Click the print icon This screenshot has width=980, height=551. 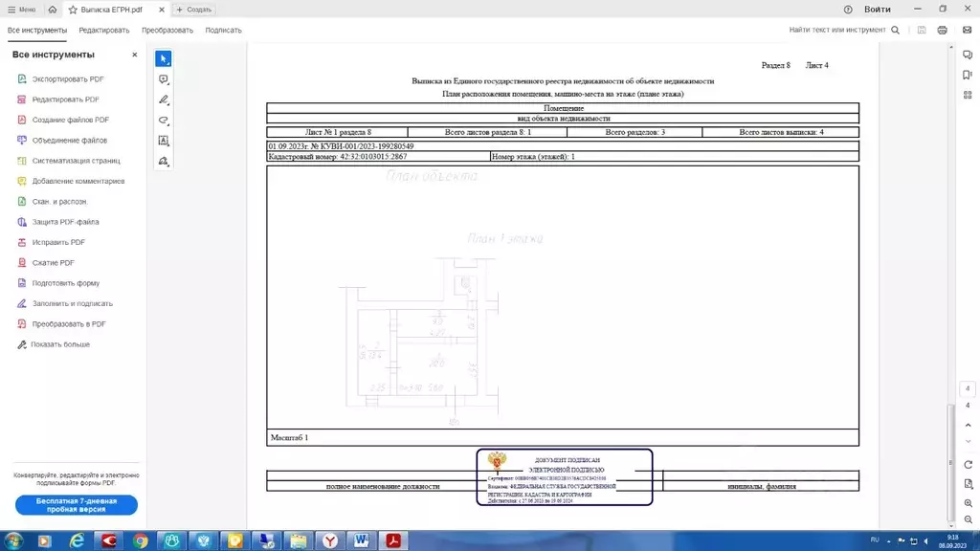coord(943,30)
